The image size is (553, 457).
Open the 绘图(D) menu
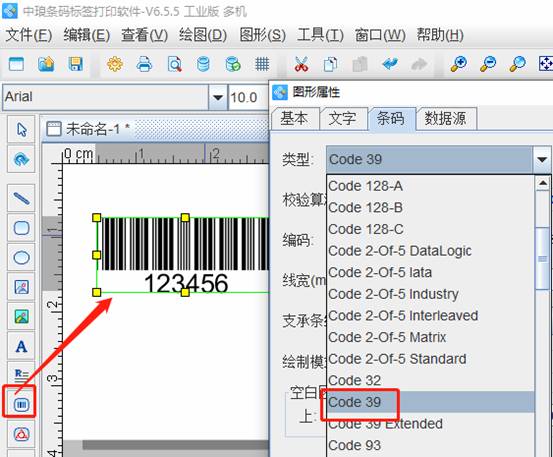[203, 35]
